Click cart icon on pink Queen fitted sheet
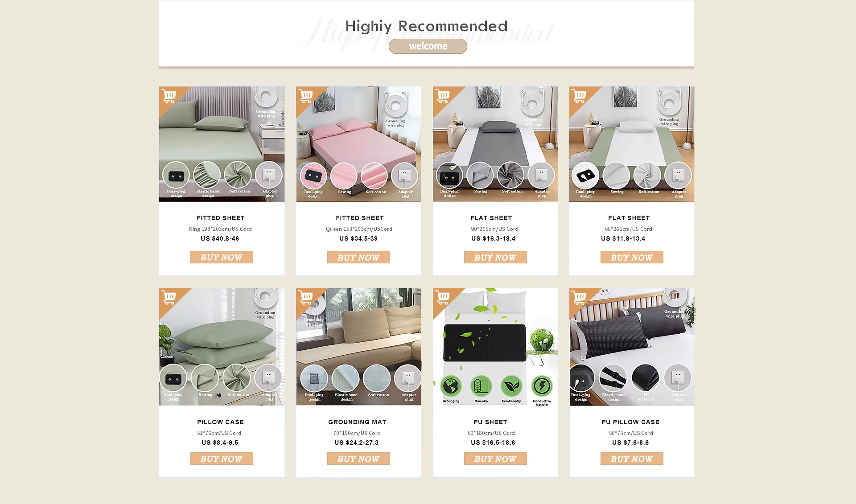This screenshot has height=504, width=856. (x=306, y=96)
